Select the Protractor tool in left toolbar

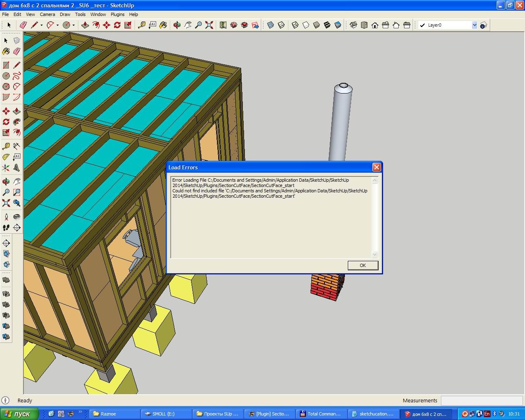tap(6, 157)
